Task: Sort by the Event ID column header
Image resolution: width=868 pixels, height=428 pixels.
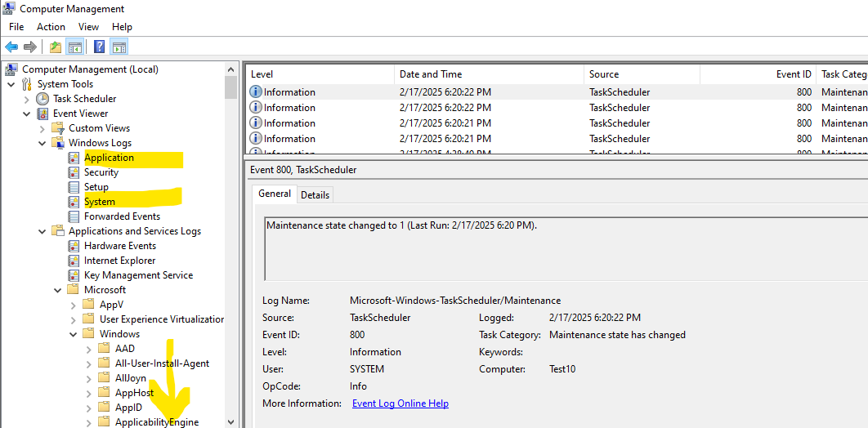Action: point(758,74)
